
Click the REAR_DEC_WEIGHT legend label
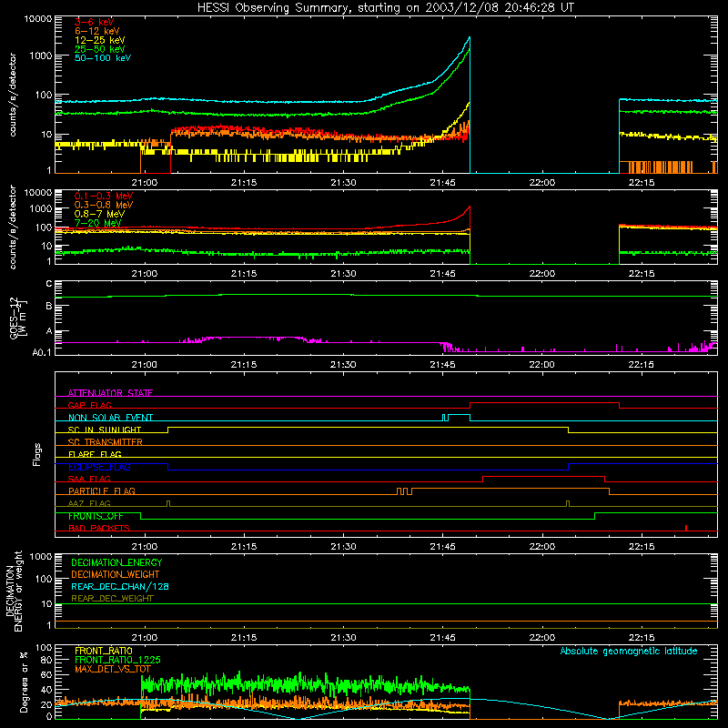pyautogui.click(x=112, y=599)
